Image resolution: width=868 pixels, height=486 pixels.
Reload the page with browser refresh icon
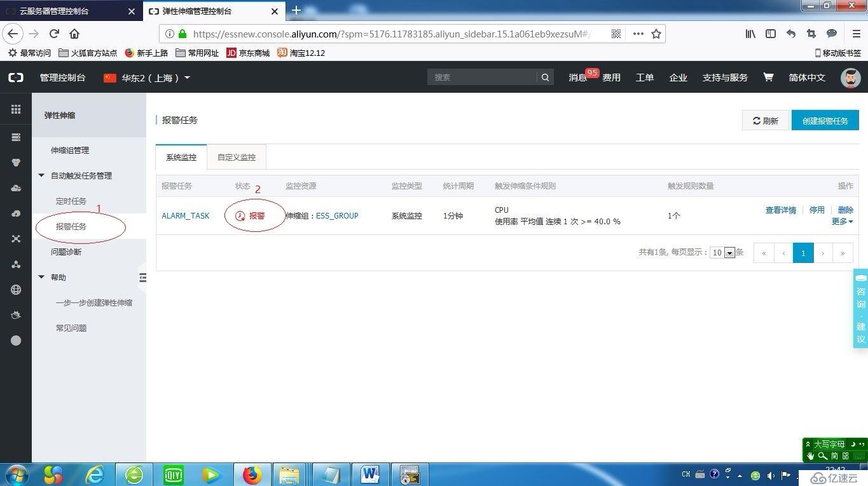click(x=54, y=34)
